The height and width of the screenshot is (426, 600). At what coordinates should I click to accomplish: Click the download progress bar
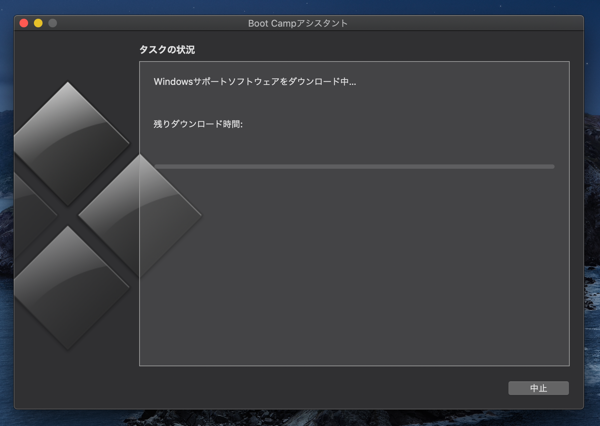354,166
